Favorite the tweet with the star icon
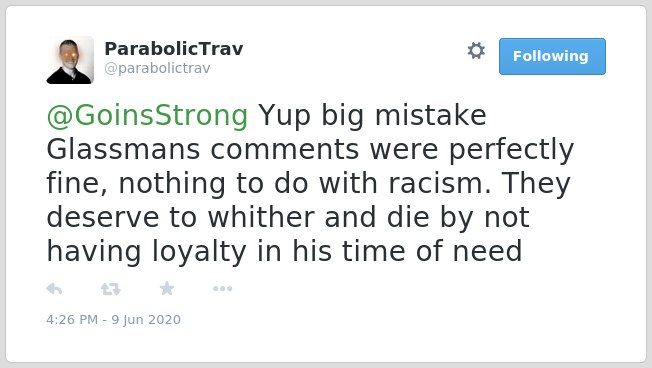 (167, 288)
